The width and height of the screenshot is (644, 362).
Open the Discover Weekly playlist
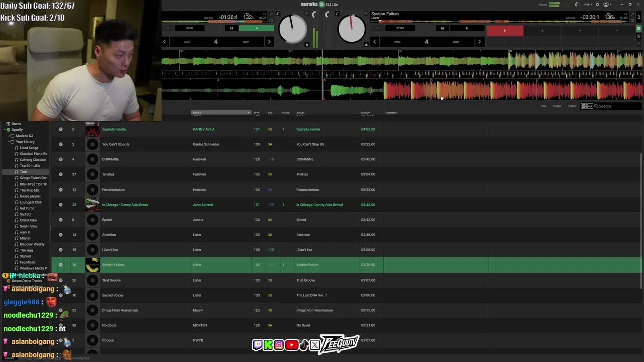click(32, 244)
